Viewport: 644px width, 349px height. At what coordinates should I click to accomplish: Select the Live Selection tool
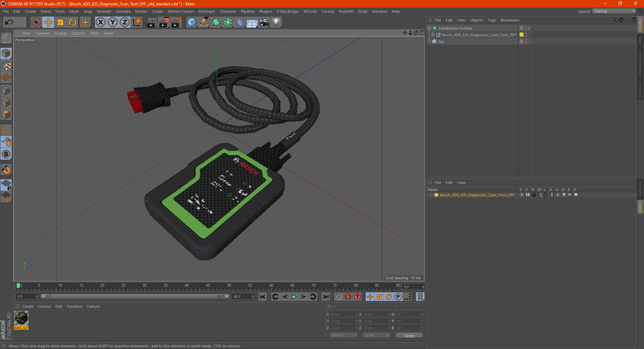click(x=36, y=22)
